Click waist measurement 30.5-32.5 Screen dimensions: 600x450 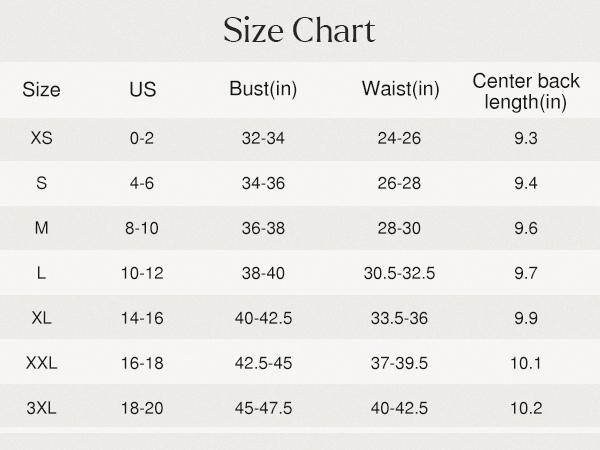[400, 273]
